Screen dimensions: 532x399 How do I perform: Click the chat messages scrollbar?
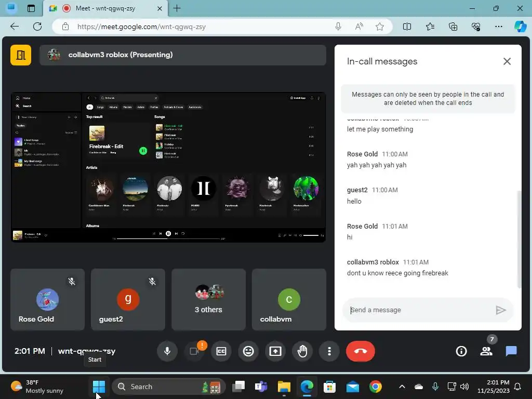518,239
